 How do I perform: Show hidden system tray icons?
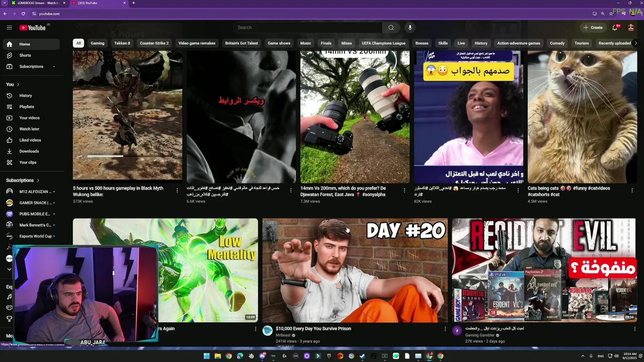coord(583,356)
